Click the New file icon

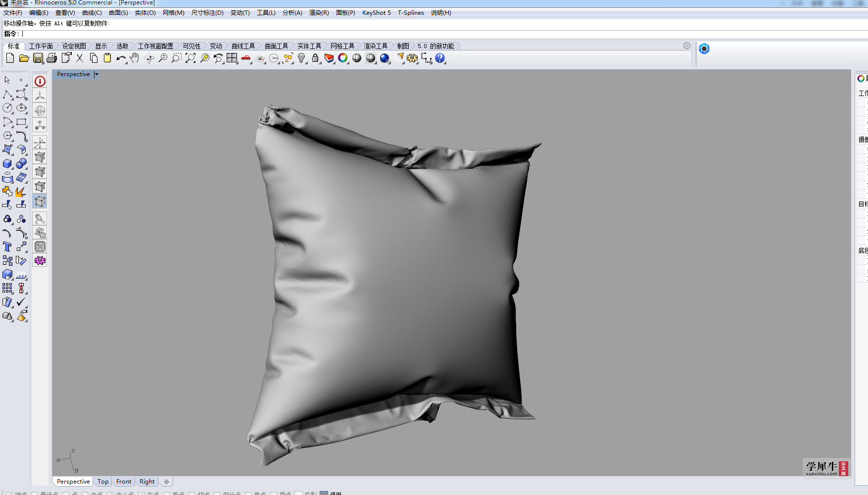pos(10,58)
